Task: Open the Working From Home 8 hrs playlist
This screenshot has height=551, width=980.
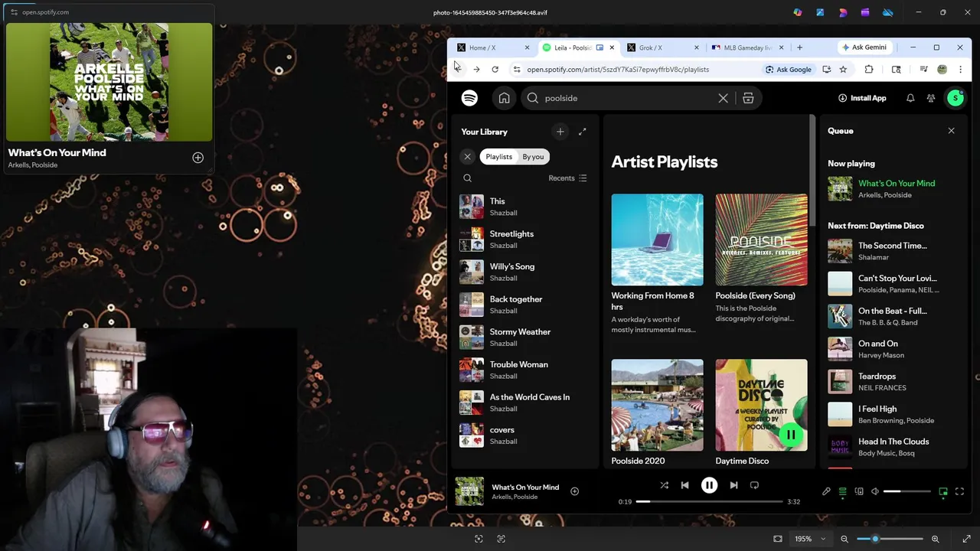Action: click(x=657, y=264)
